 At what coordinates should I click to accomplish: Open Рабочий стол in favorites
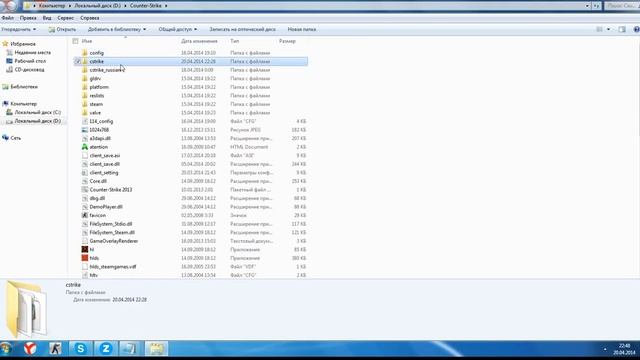pos(30,61)
